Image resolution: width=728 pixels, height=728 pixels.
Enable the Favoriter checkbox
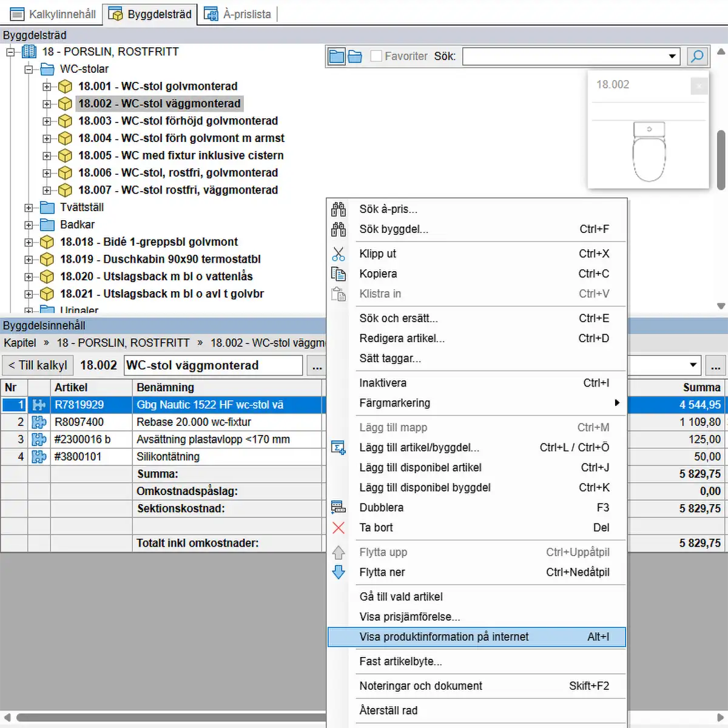[x=376, y=56]
